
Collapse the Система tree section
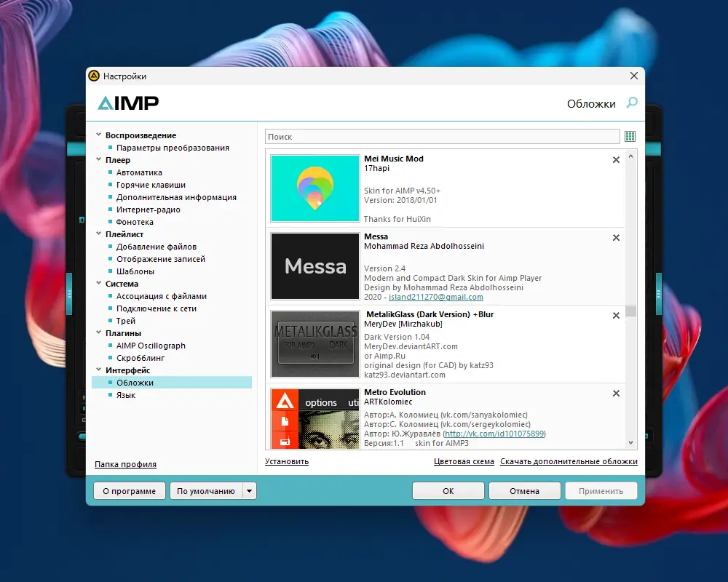click(x=98, y=283)
